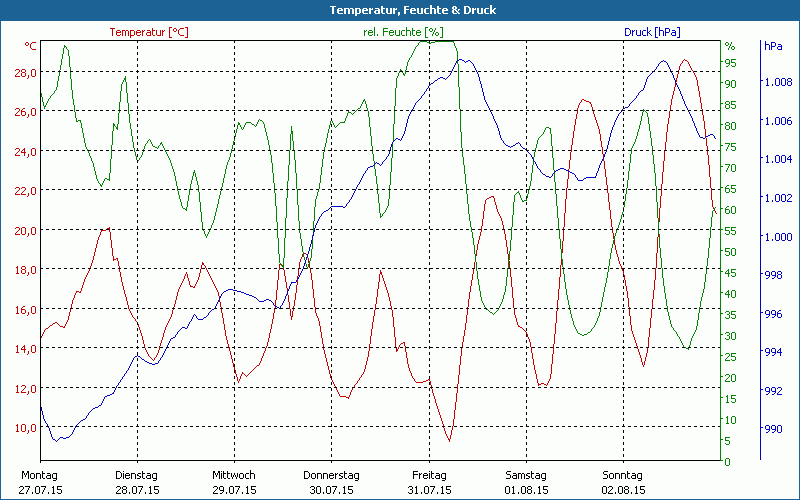
Task: Click the 'Mittwoch 29.07.15' date label
Action: (234, 482)
